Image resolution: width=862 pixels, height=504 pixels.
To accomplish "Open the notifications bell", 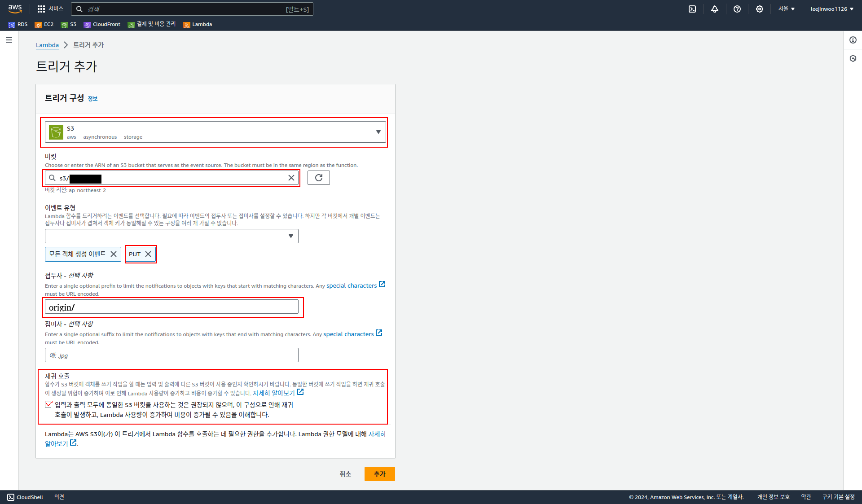I will click(x=715, y=9).
